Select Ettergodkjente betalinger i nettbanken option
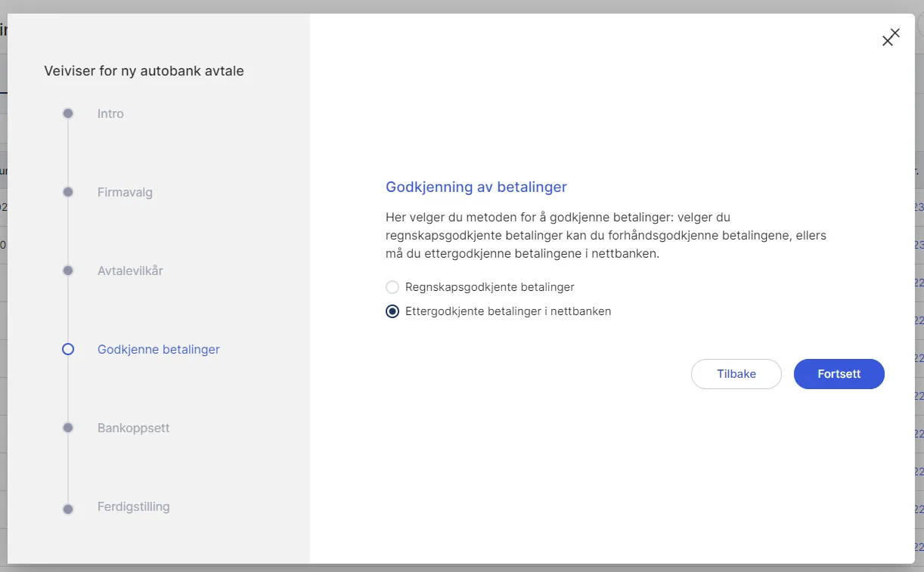This screenshot has width=924, height=572. [x=392, y=311]
